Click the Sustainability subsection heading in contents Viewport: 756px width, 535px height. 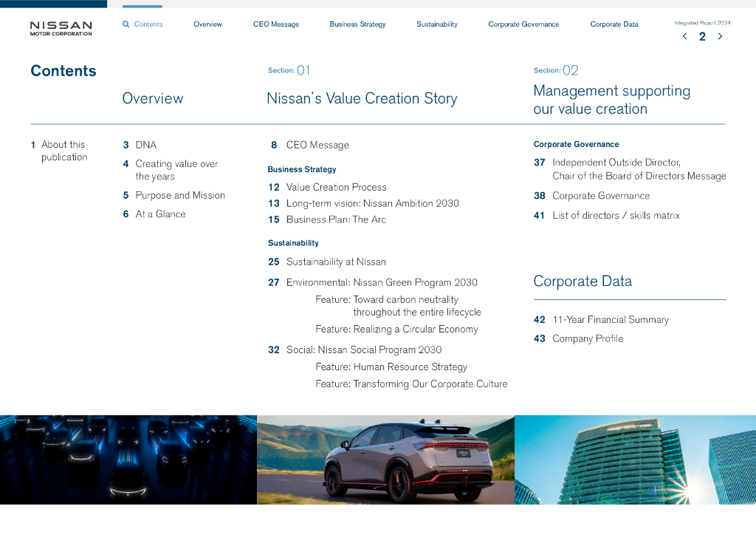point(293,243)
